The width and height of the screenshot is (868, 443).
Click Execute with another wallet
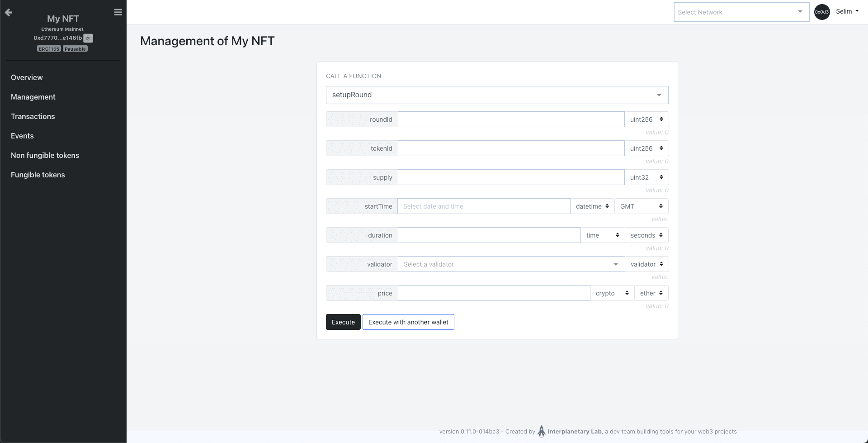(x=408, y=322)
